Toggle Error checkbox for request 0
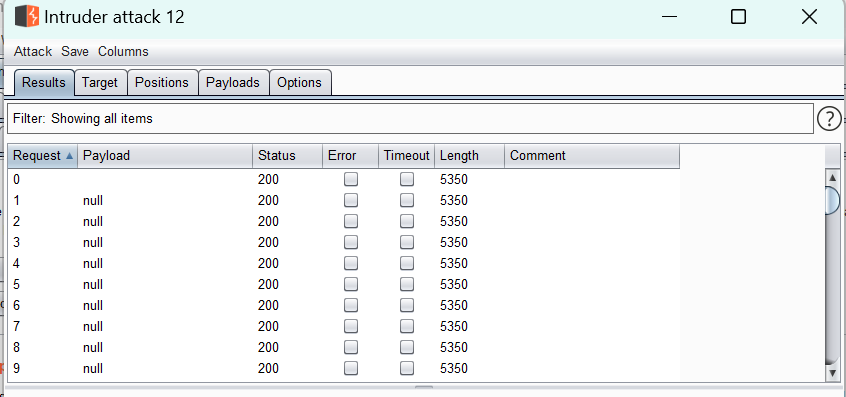 (x=351, y=179)
